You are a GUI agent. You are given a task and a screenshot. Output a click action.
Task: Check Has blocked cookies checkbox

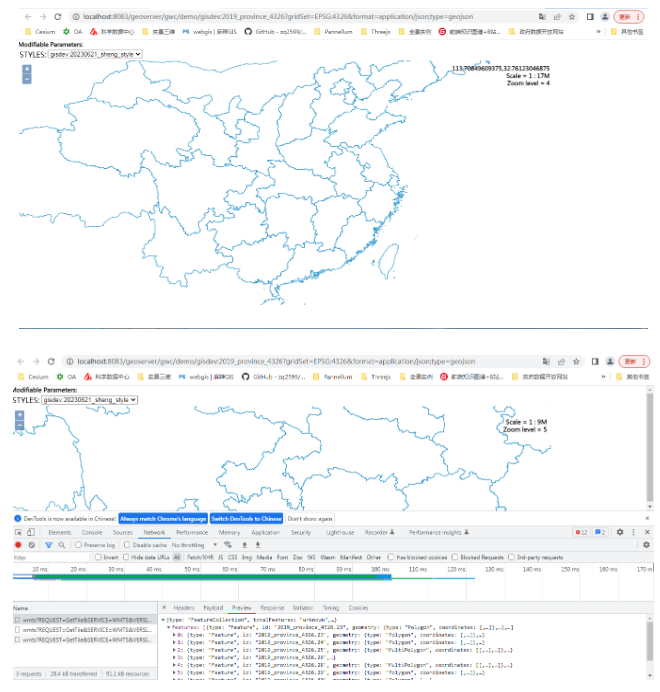[x=391, y=557]
